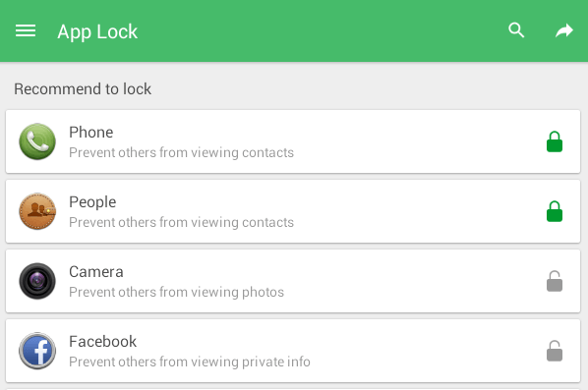The image size is (588, 390).
Task: Click "Prevent others from viewing private info"
Action: [190, 362]
